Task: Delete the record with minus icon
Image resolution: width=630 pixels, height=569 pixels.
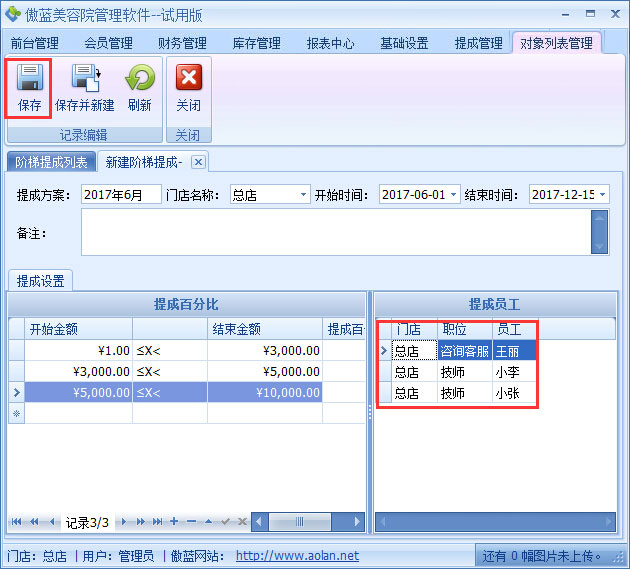Action: pos(191,522)
